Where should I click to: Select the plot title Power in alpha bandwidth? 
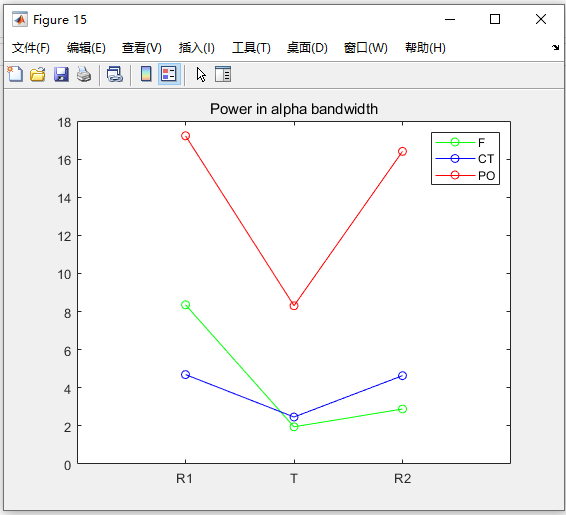(x=294, y=109)
